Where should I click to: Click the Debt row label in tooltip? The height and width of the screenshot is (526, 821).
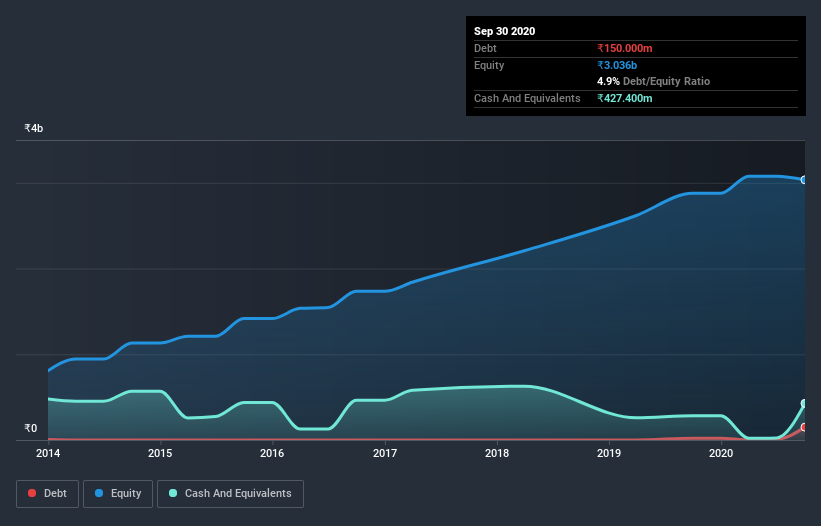485,48
